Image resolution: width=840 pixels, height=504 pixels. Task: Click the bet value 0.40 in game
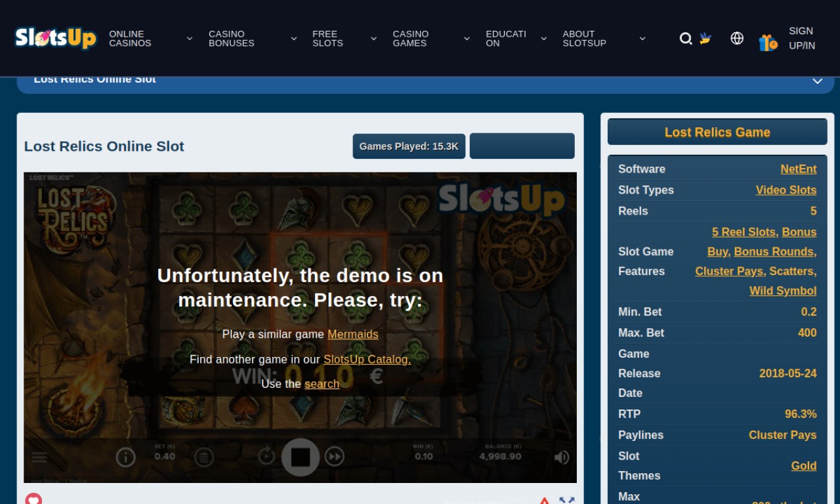click(x=165, y=457)
